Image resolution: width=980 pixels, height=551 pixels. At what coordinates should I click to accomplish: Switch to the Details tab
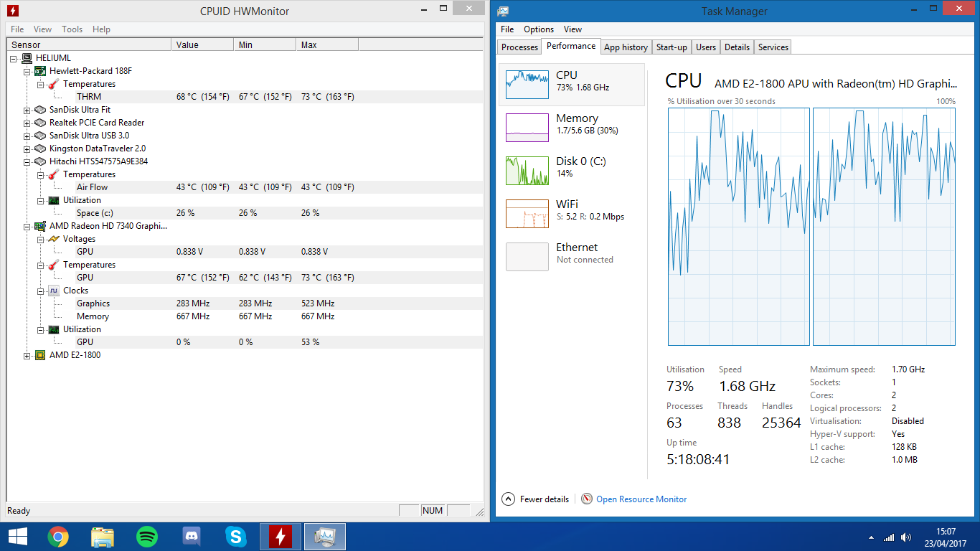click(x=737, y=47)
